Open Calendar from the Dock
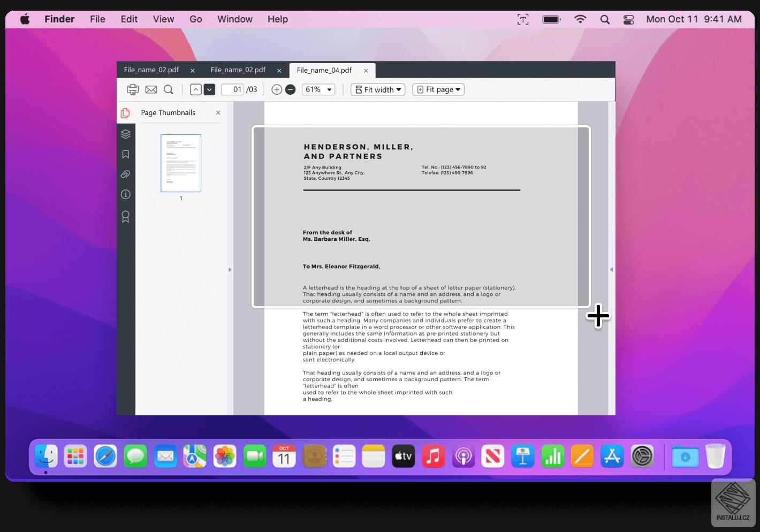This screenshot has width=760, height=532. coord(284,457)
